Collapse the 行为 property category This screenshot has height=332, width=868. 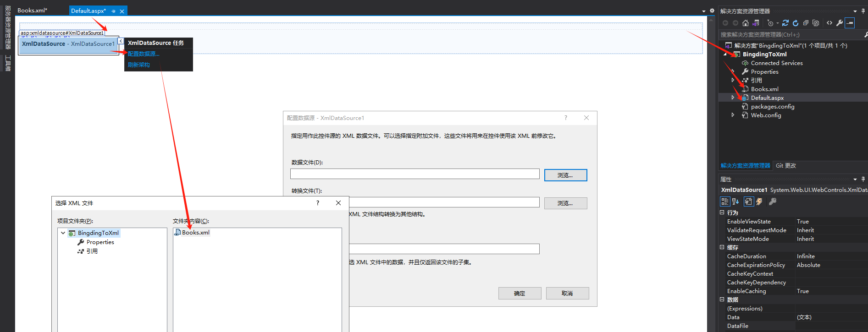point(722,212)
